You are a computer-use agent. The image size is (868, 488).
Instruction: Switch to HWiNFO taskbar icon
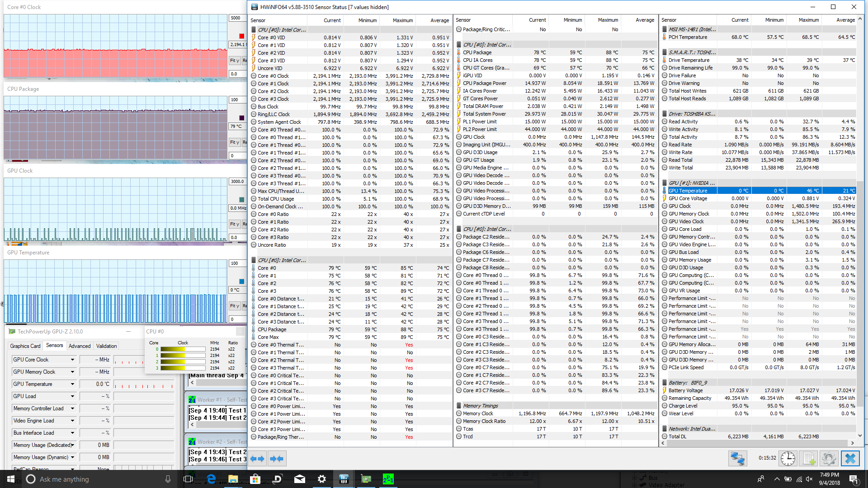pos(344,479)
